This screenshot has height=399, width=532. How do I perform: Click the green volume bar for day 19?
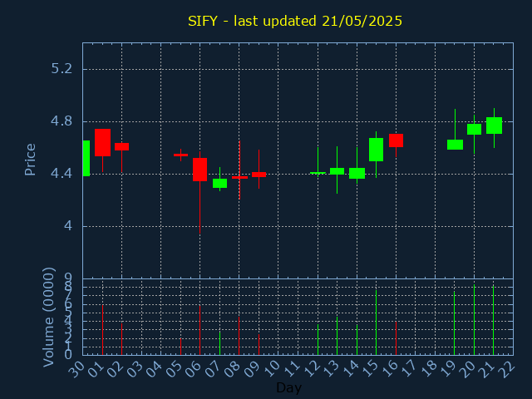click(455, 323)
